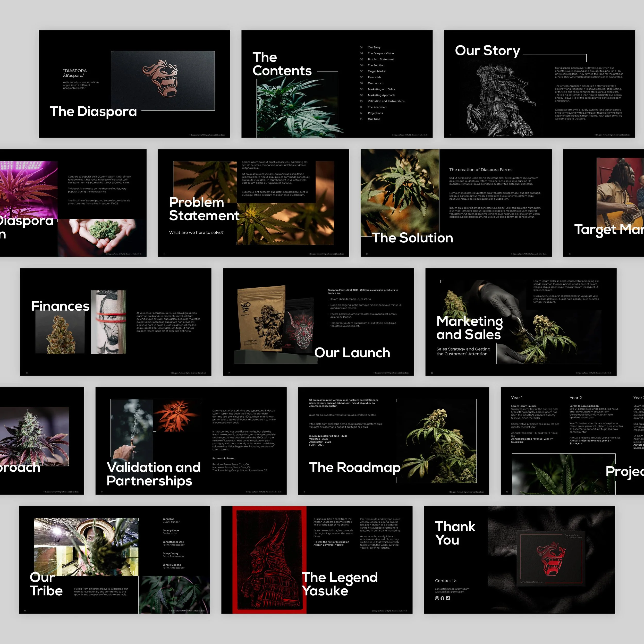Click the Twitter icon under Contact Us
The image size is (644, 644).
point(448,598)
